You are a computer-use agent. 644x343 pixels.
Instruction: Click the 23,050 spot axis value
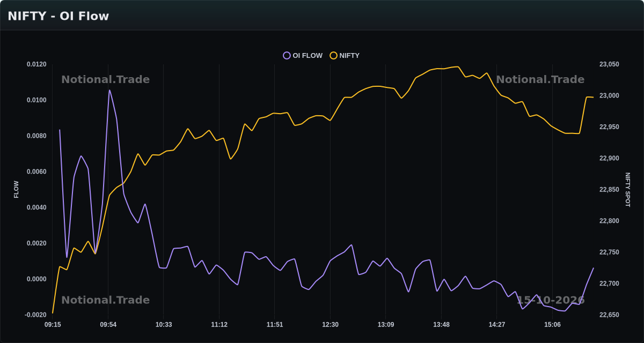(x=609, y=64)
